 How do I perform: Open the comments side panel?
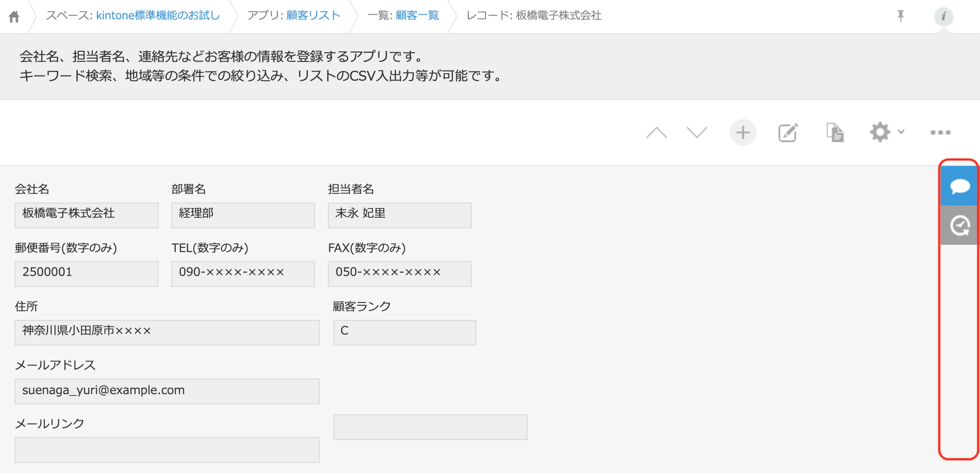(959, 186)
